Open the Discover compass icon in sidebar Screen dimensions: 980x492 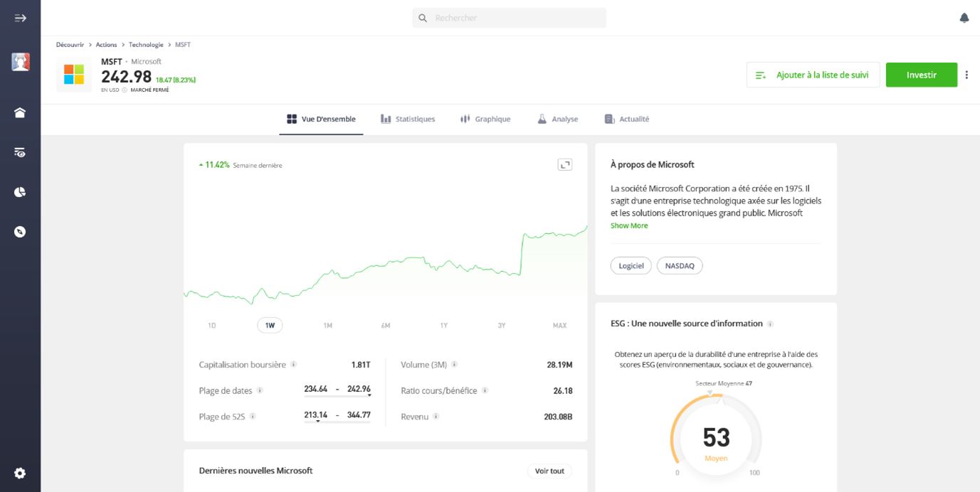(20, 232)
